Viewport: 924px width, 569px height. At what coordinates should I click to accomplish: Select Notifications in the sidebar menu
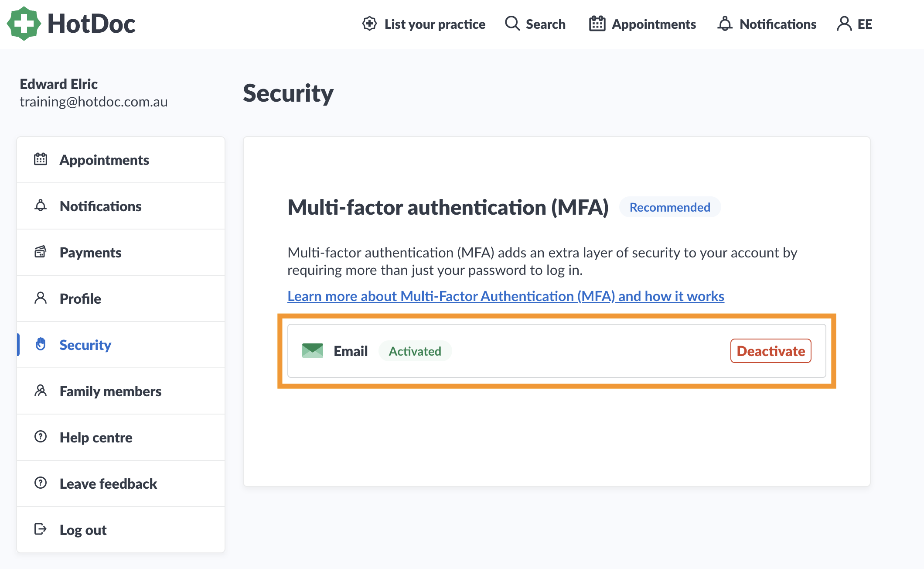[x=121, y=206]
